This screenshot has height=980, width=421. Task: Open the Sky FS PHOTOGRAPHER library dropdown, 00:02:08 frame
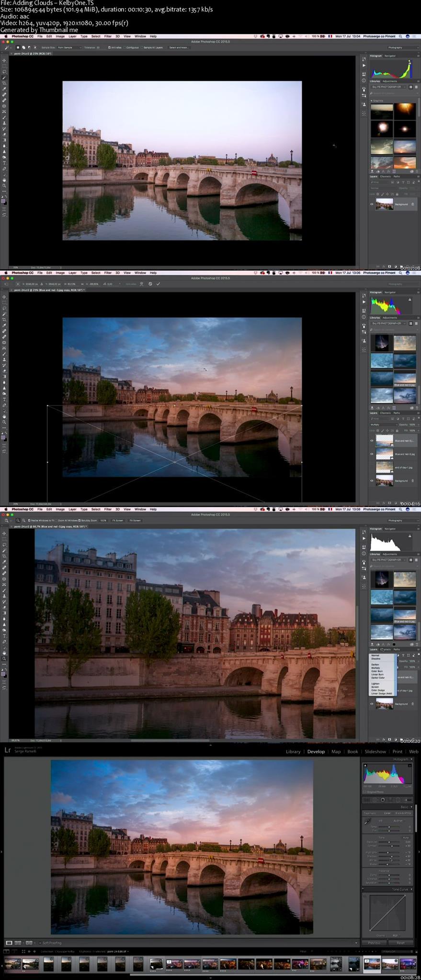coord(389,87)
